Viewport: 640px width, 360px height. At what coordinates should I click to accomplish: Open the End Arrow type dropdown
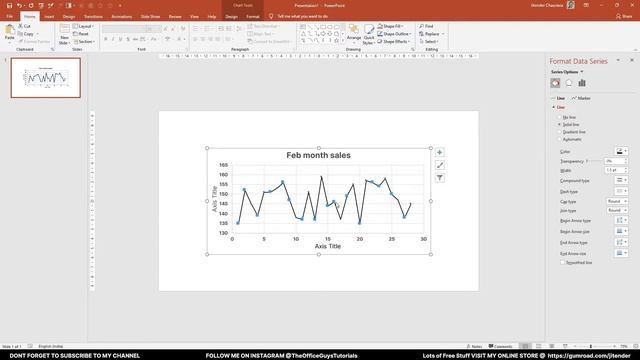tap(621, 242)
